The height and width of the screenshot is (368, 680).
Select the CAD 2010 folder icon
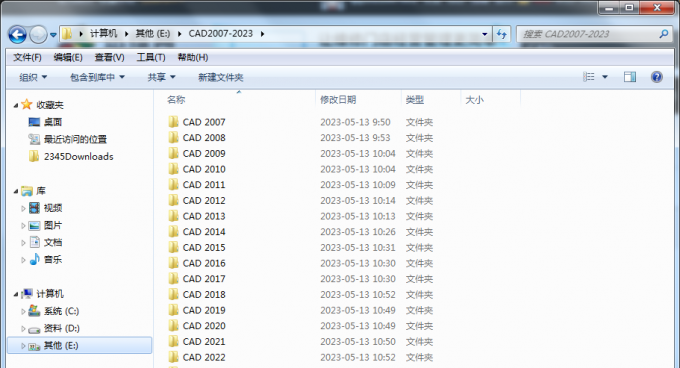coord(173,169)
